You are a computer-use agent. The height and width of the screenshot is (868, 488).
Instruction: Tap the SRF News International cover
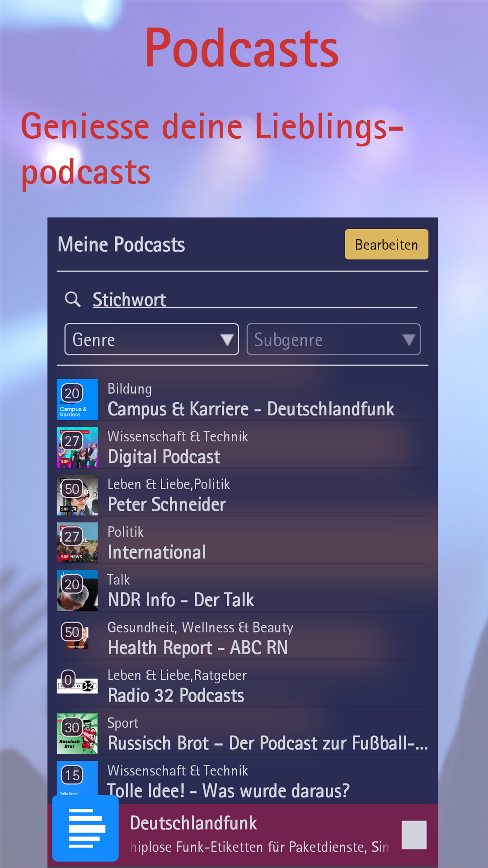(x=77, y=543)
